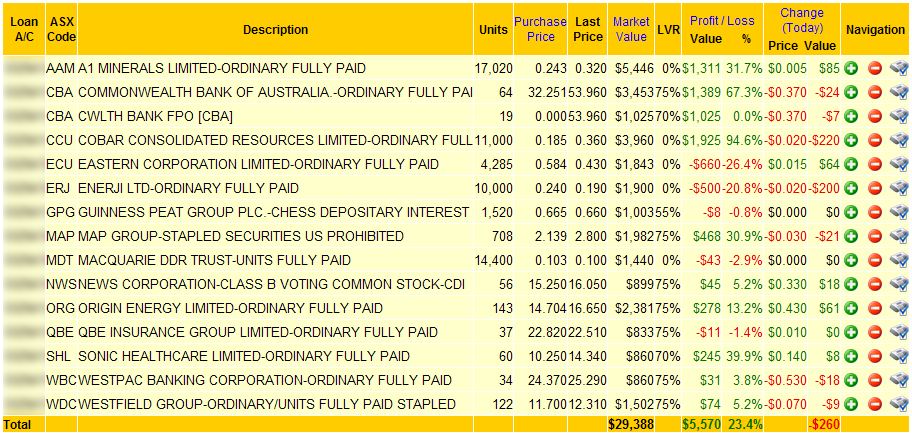The width and height of the screenshot is (912, 435).
Task: Open ticket-checkmark icon in EASTERN CORPORATION row
Action: 899,165
